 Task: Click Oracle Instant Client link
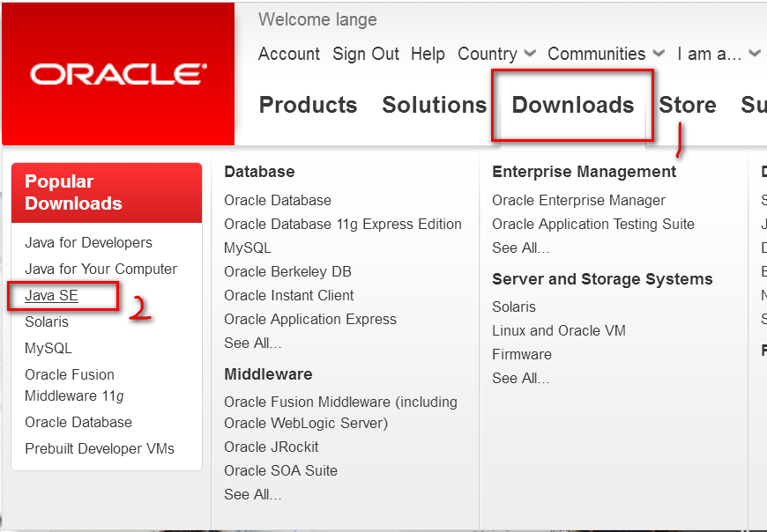tap(288, 296)
